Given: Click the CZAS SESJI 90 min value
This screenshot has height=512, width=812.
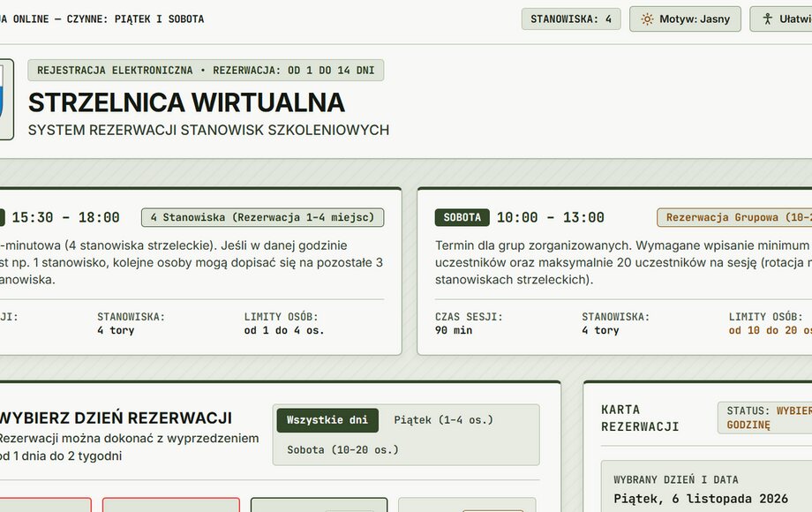Looking at the screenshot, I should pos(454,330).
